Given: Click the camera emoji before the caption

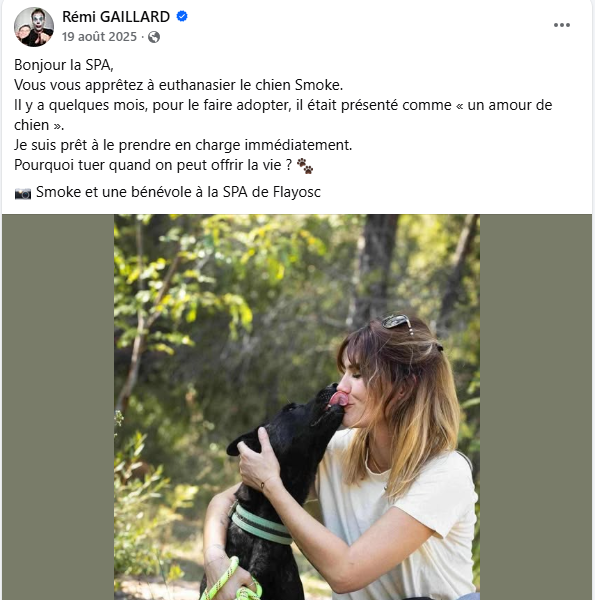Looking at the screenshot, I should click(x=23, y=193).
